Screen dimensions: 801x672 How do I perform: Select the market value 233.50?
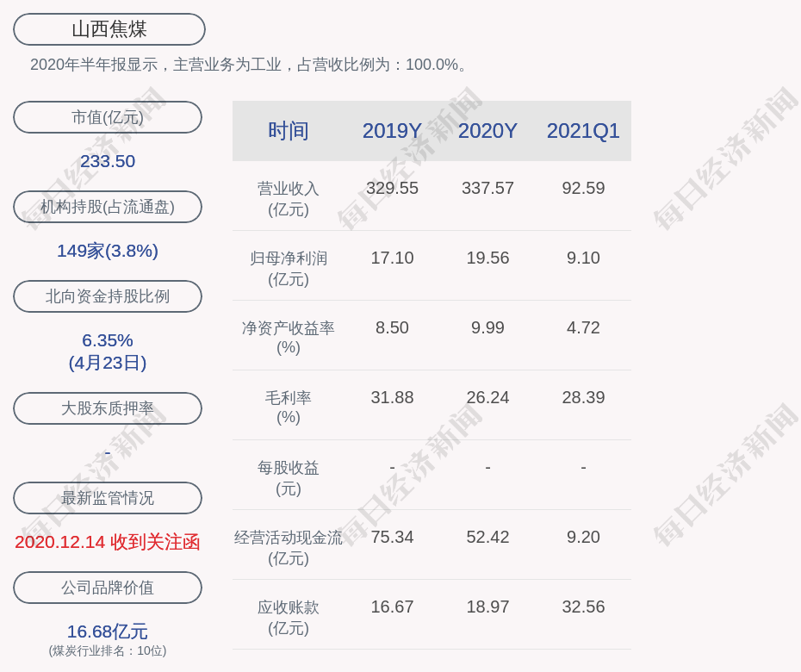tap(108, 161)
